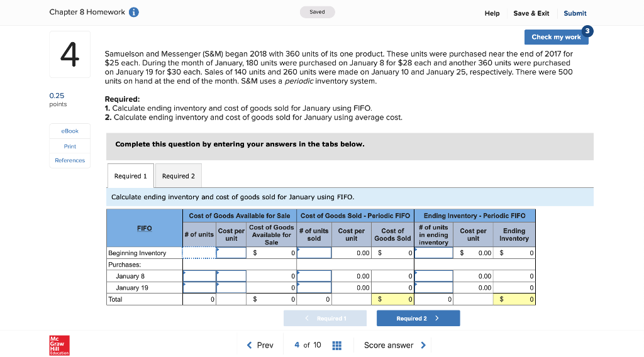Image resolution: width=644 pixels, height=357 pixels.
Task: Click Score answer to advance
Action: click(395, 346)
